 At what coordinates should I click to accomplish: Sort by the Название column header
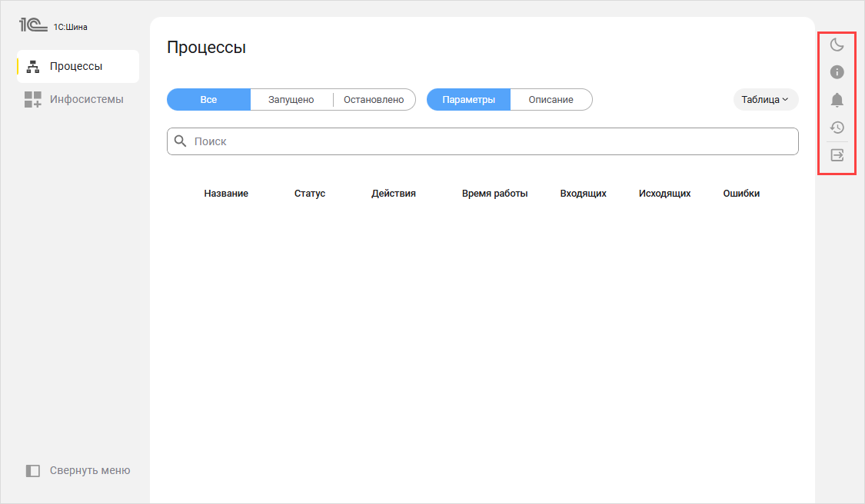(x=226, y=193)
